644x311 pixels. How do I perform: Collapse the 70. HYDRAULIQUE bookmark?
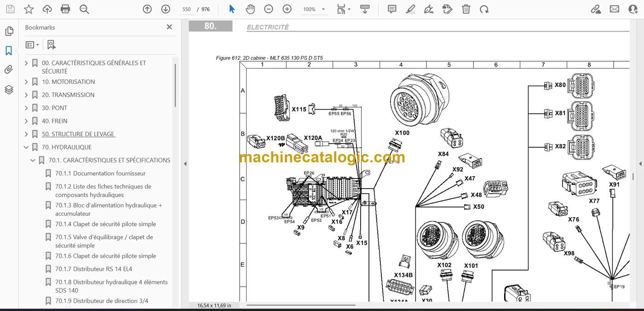coord(26,147)
